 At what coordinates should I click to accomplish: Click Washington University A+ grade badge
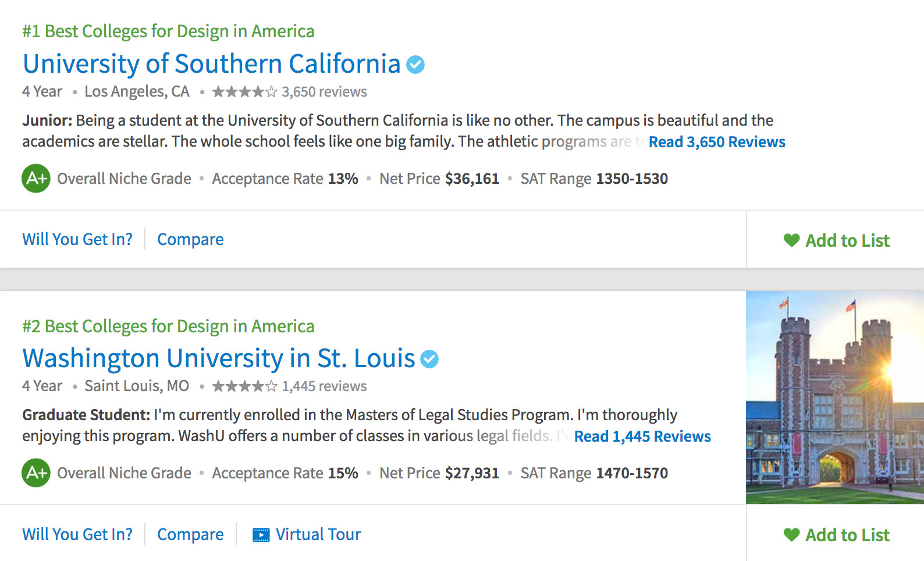click(36, 473)
